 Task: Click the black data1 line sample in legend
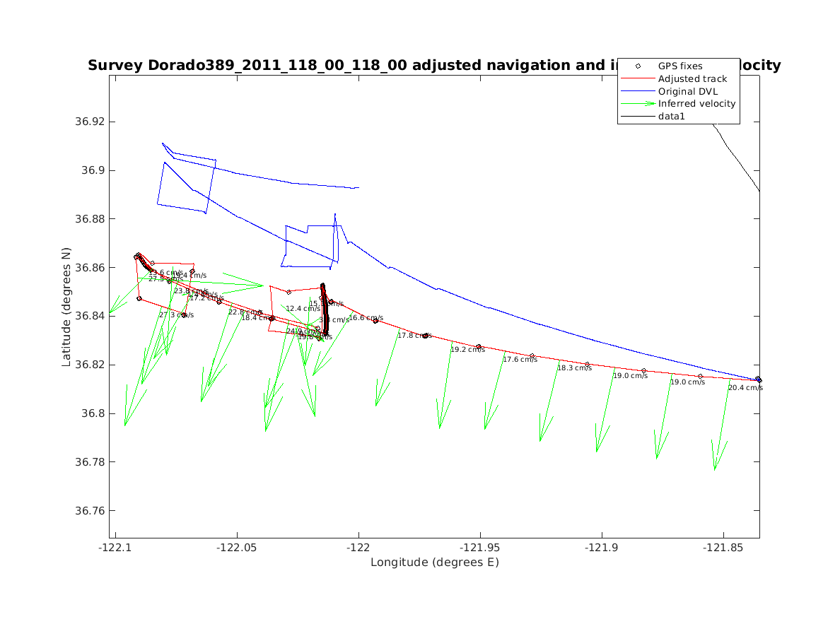coord(638,116)
